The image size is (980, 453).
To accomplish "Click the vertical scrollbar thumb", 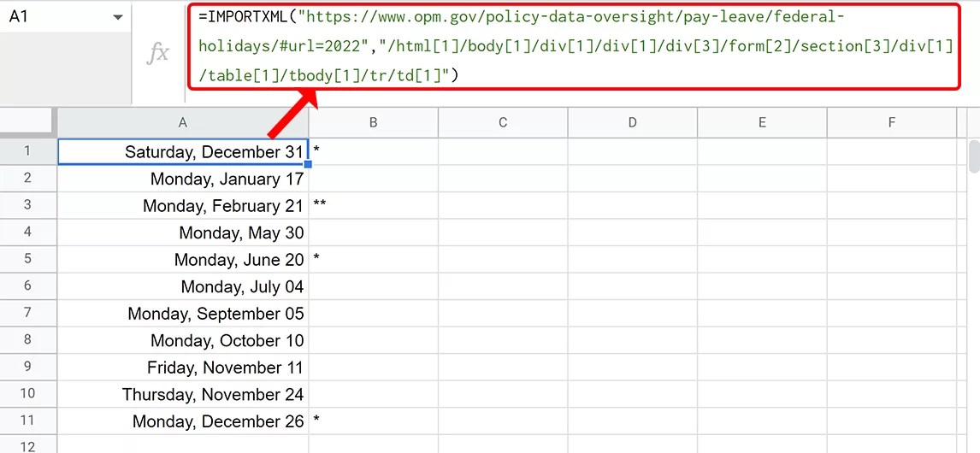I will [x=974, y=156].
